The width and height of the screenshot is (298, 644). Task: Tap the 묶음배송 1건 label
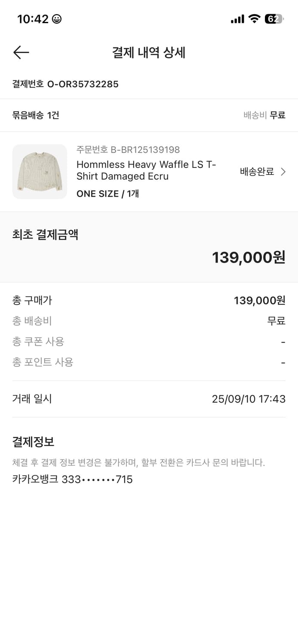(x=36, y=115)
